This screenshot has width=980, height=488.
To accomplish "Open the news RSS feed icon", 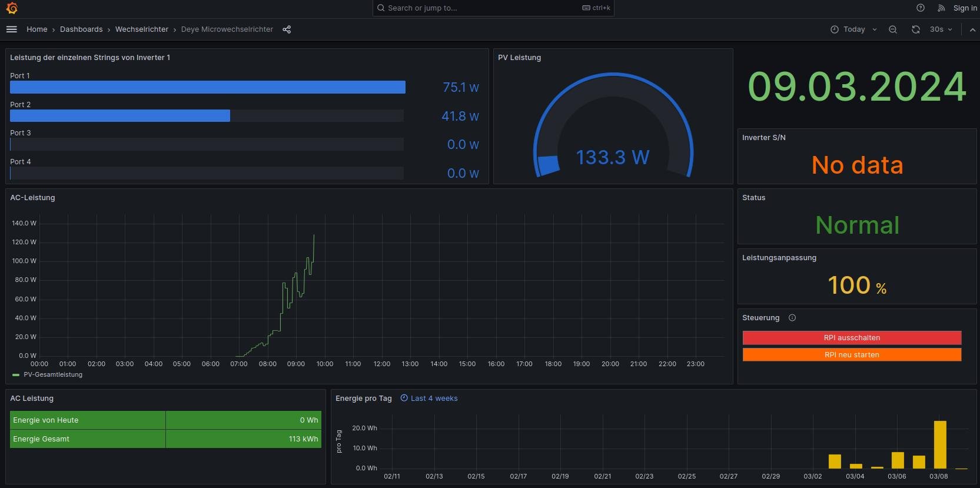I will [x=941, y=8].
